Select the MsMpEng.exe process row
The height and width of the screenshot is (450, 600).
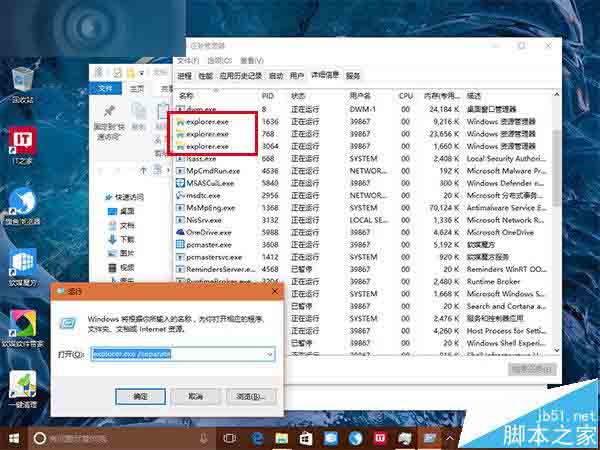(x=361, y=208)
